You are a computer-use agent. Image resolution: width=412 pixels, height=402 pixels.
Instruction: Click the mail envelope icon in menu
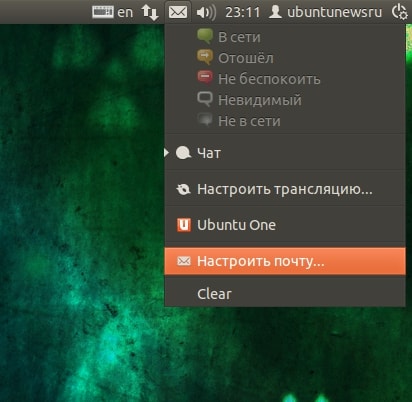184,261
